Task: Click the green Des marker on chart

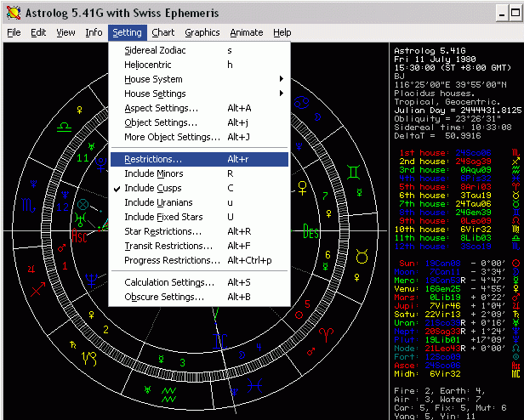Action: pos(310,231)
